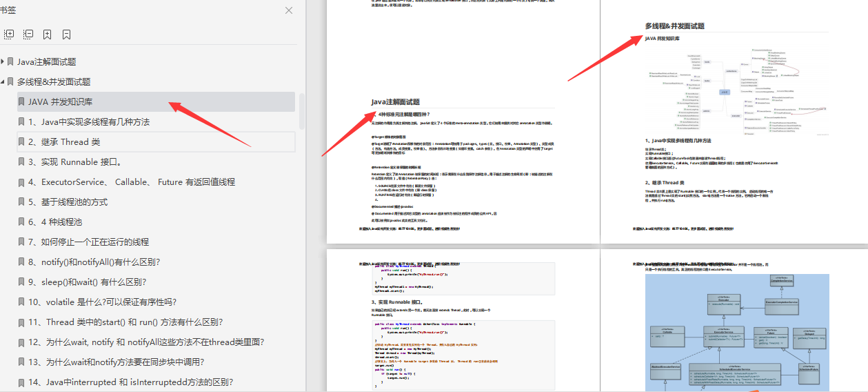Image resolution: width=868 pixels, height=392 pixels.
Task: Open bookmark 10、volatile 是什么?可以保证有序性吗?
Action: 103,302
